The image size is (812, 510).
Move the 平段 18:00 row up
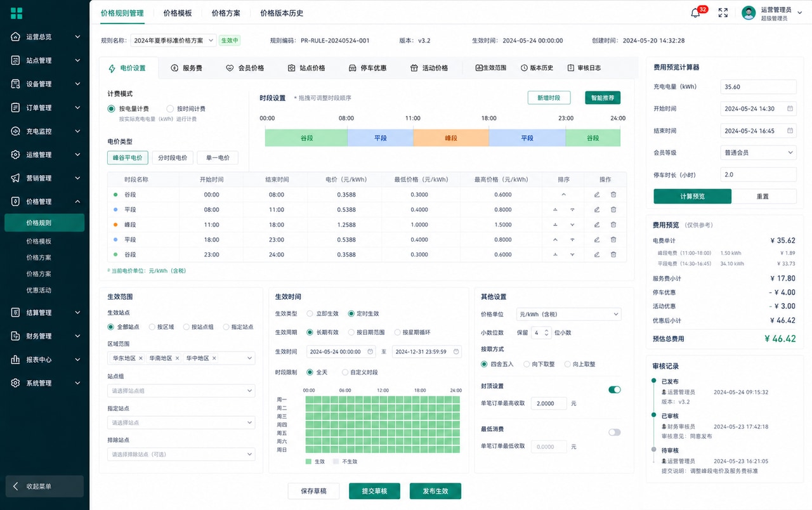coord(555,240)
